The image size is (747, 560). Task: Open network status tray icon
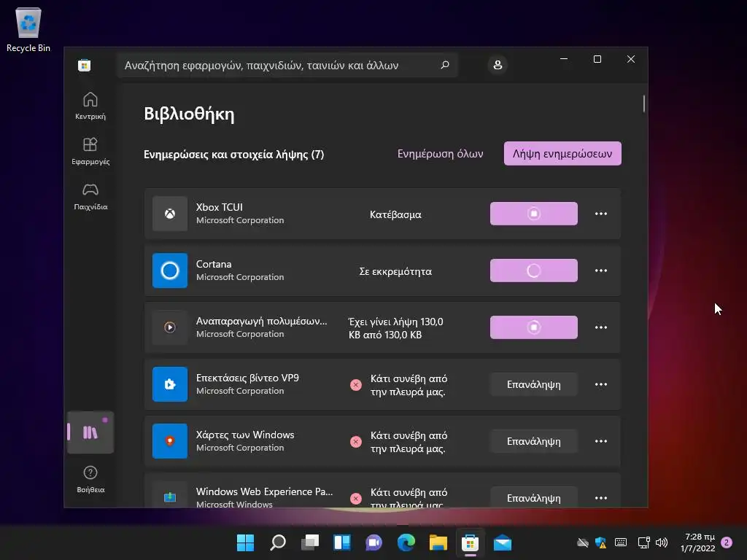pyautogui.click(x=643, y=542)
